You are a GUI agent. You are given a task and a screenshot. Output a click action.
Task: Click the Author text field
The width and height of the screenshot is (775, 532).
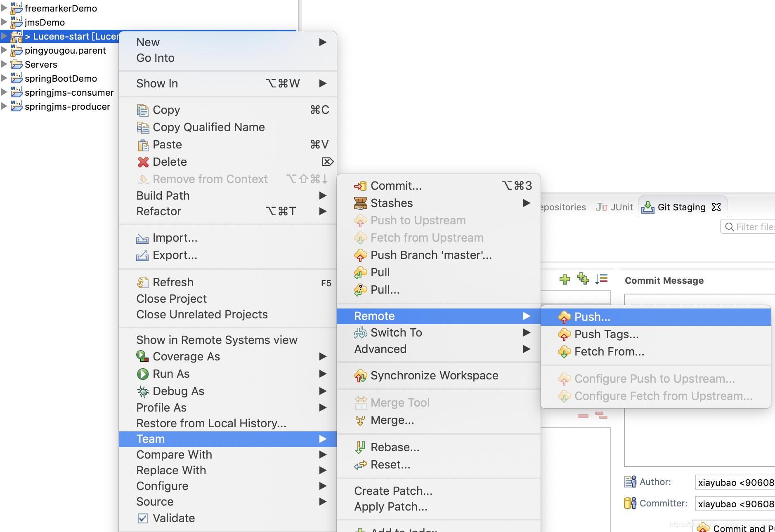[x=735, y=483]
